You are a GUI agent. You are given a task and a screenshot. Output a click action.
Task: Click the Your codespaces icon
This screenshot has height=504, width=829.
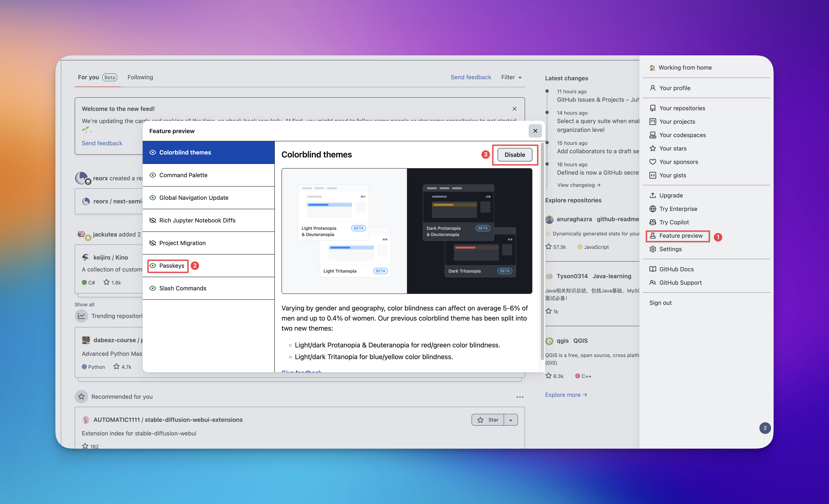652,135
